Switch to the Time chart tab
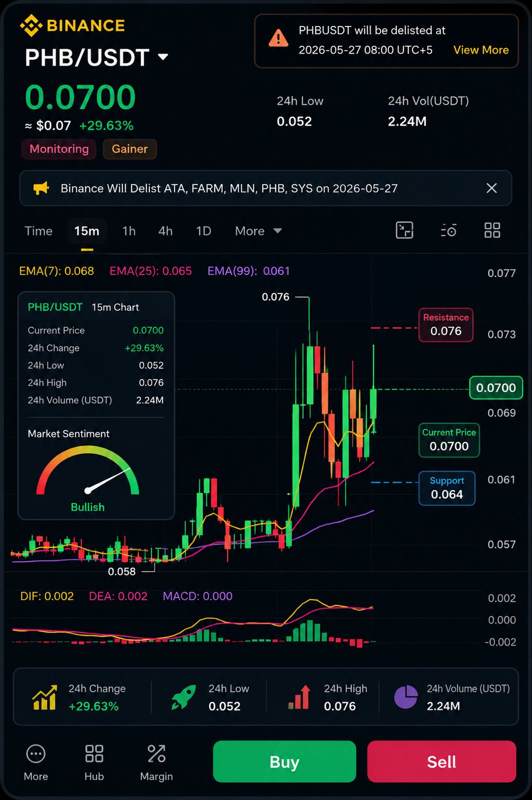The width and height of the screenshot is (532, 800). point(38,231)
